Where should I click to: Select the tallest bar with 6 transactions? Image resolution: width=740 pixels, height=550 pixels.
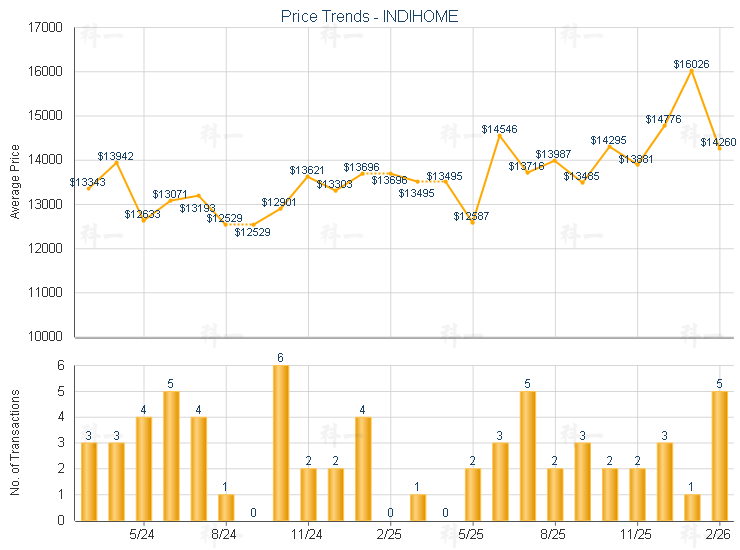point(281,443)
